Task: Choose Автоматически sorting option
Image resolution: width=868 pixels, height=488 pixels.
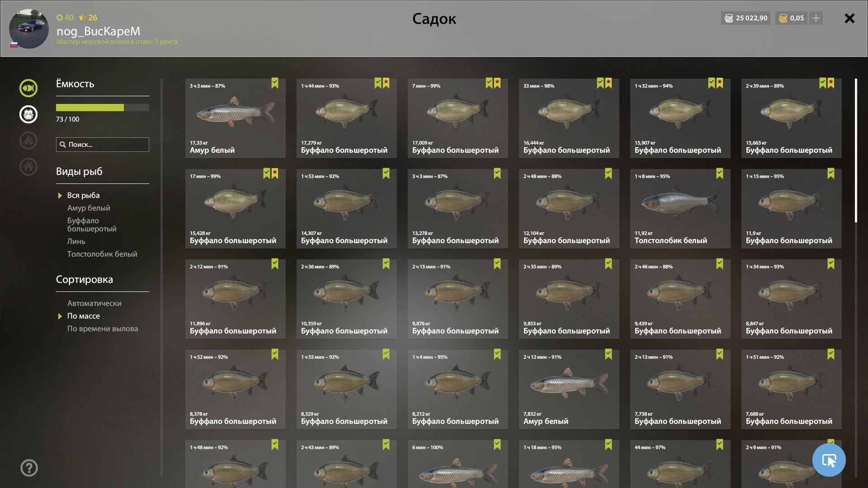Action: tap(94, 303)
